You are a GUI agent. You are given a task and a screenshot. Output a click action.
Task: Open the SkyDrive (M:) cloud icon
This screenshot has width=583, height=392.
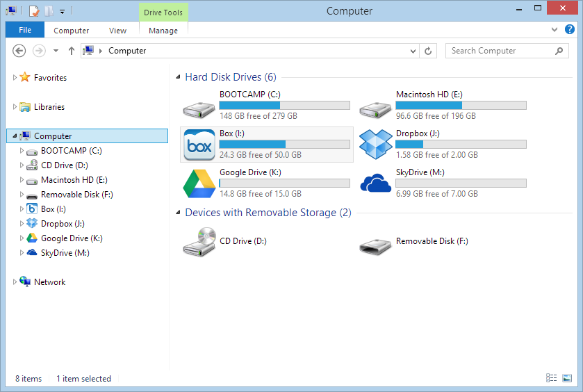[375, 183]
